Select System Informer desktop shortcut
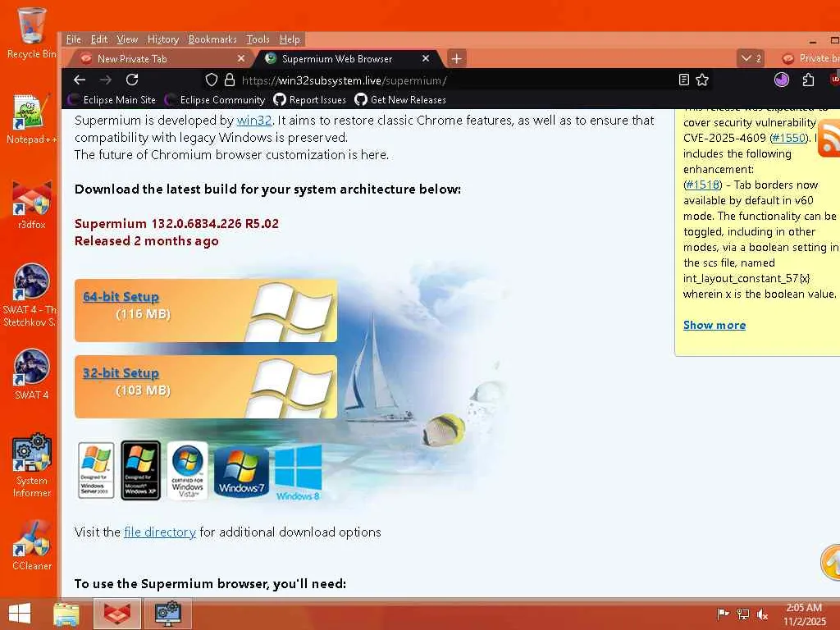Viewport: 840px width, 630px height. coord(31,465)
